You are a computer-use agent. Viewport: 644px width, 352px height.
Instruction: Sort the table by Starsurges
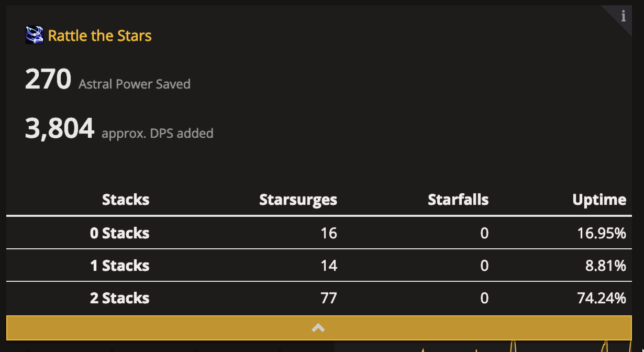click(x=298, y=200)
